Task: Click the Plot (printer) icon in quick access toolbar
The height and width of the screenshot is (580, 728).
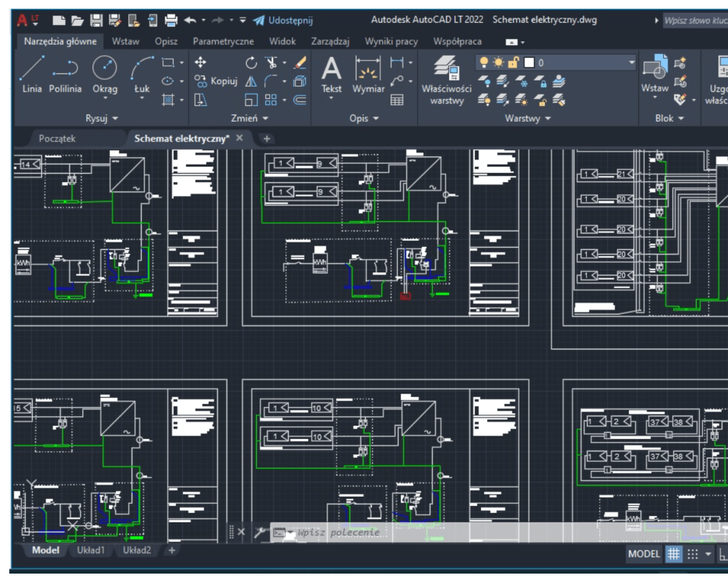Action: [x=171, y=21]
